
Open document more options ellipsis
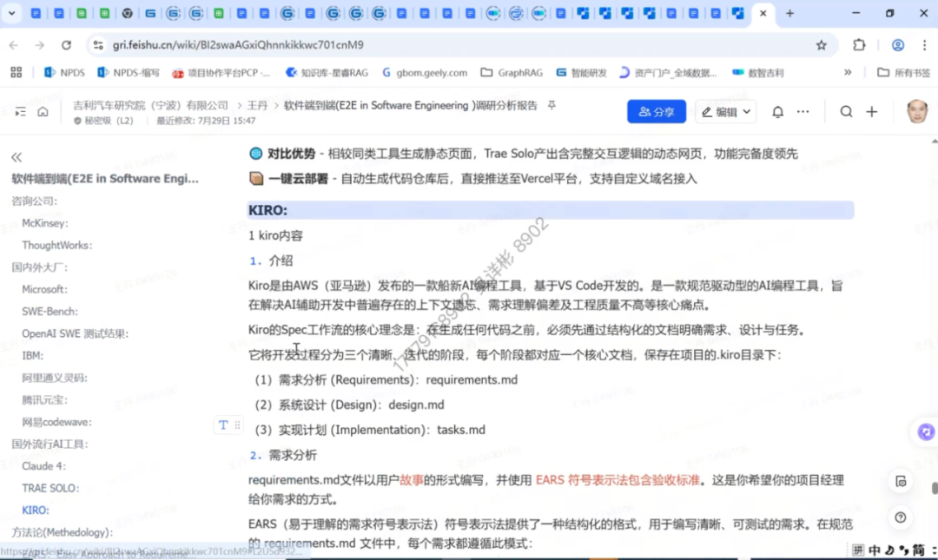803,112
